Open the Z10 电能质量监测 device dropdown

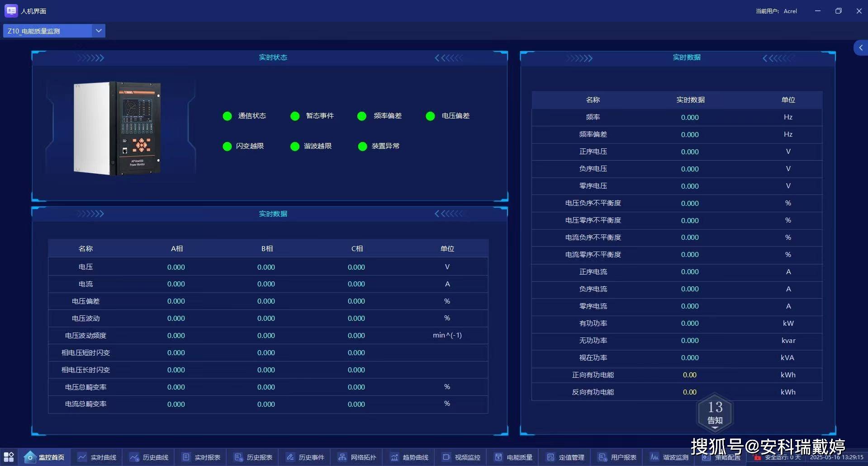pyautogui.click(x=54, y=31)
